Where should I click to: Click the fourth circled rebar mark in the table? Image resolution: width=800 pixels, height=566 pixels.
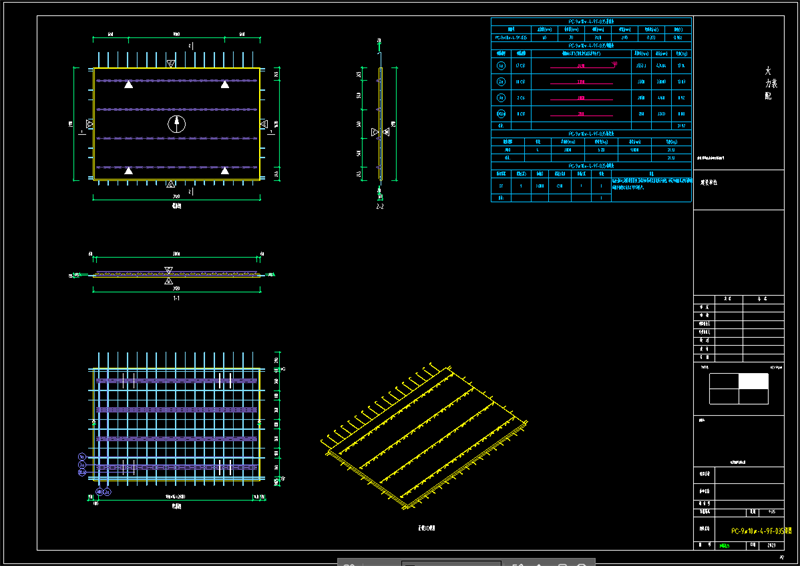click(x=501, y=113)
